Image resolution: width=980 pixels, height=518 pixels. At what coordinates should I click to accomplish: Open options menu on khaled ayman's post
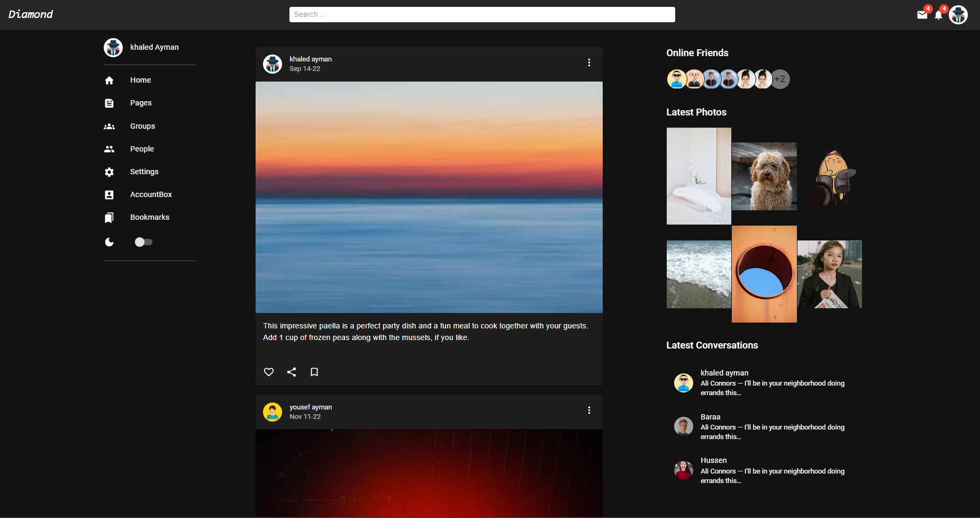click(589, 62)
